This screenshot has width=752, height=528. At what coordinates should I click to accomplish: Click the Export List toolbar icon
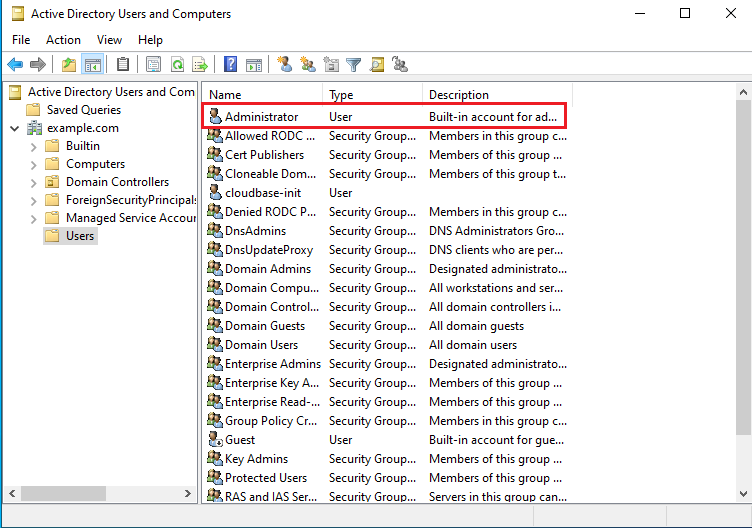coord(200,64)
